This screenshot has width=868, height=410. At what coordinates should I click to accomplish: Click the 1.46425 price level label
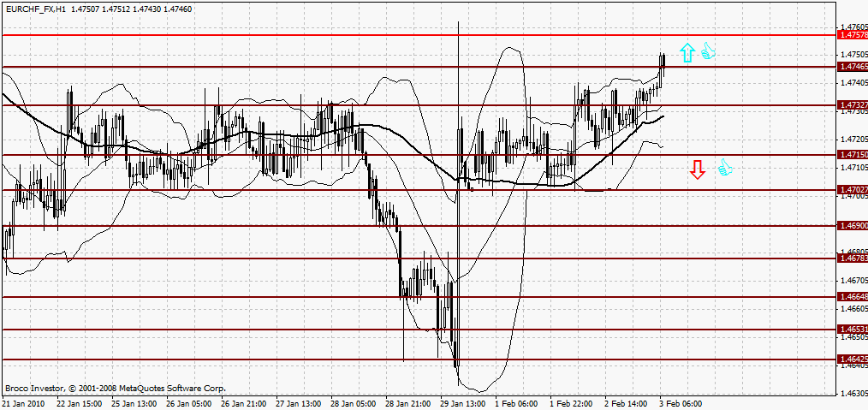pos(853,359)
